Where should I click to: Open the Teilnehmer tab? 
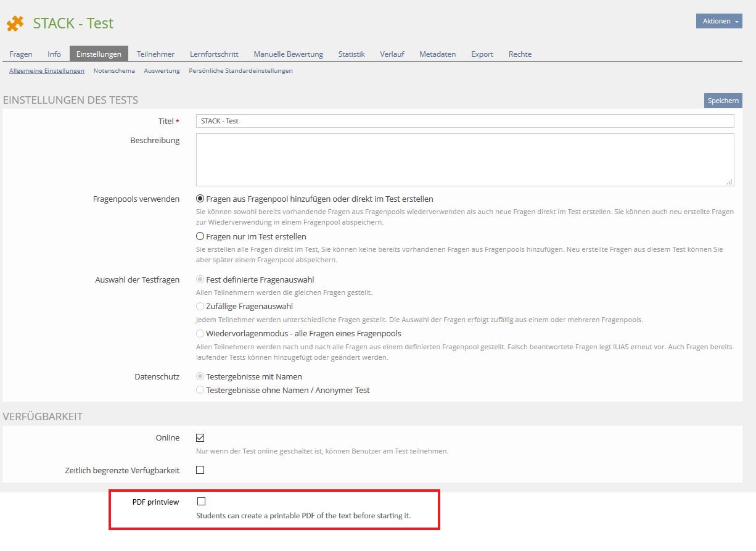pos(155,54)
